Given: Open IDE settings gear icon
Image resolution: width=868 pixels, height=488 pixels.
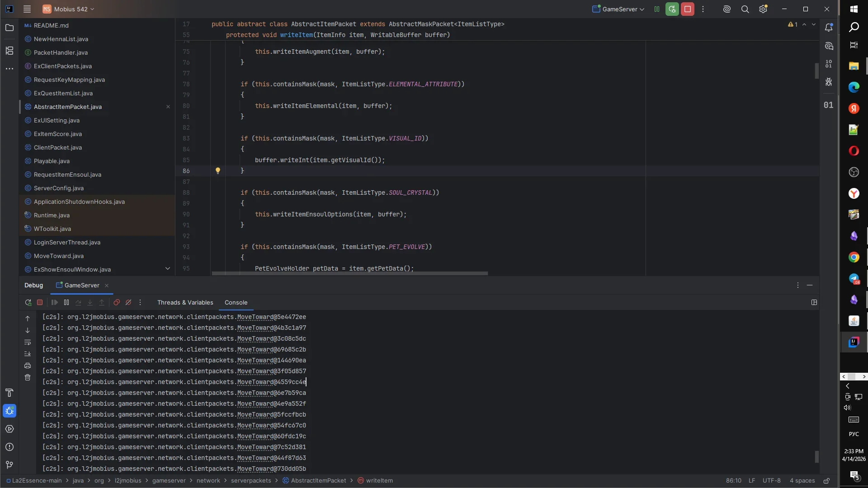Looking at the screenshot, I should (x=763, y=9).
